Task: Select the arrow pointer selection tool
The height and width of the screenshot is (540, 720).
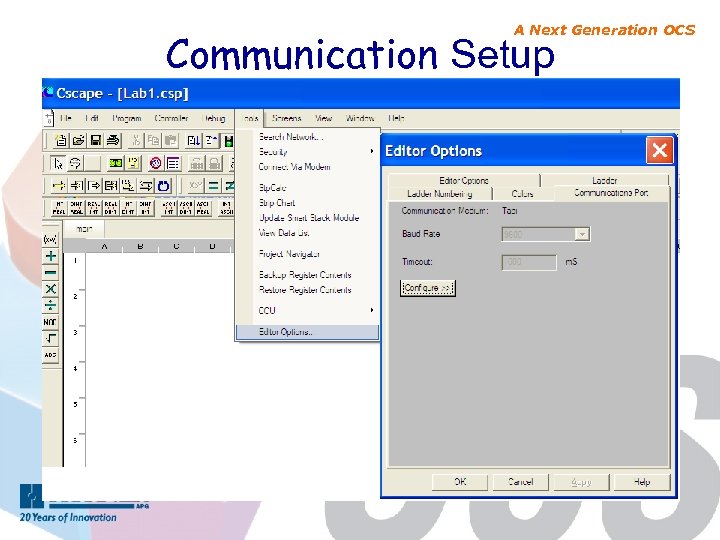Action: coord(58,163)
